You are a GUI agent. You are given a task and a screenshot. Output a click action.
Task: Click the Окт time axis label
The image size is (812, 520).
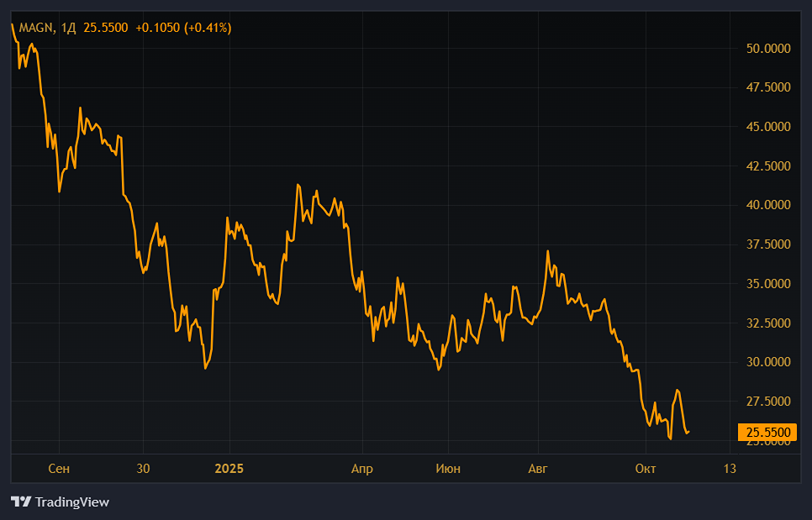click(x=646, y=469)
